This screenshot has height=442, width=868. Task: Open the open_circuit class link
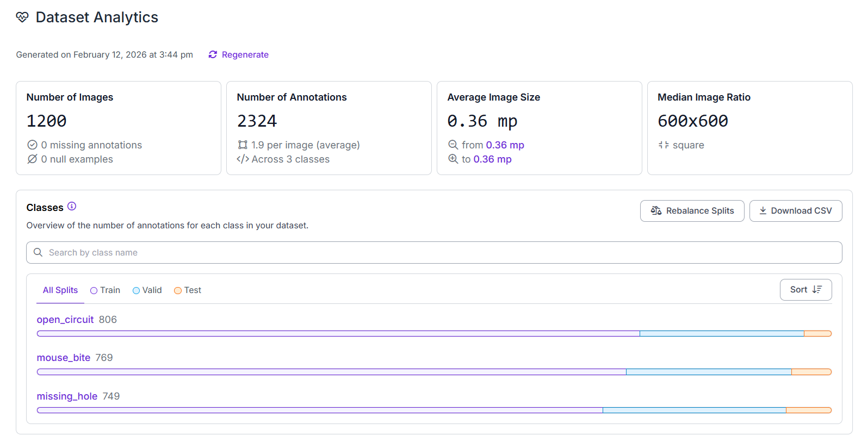coord(65,320)
